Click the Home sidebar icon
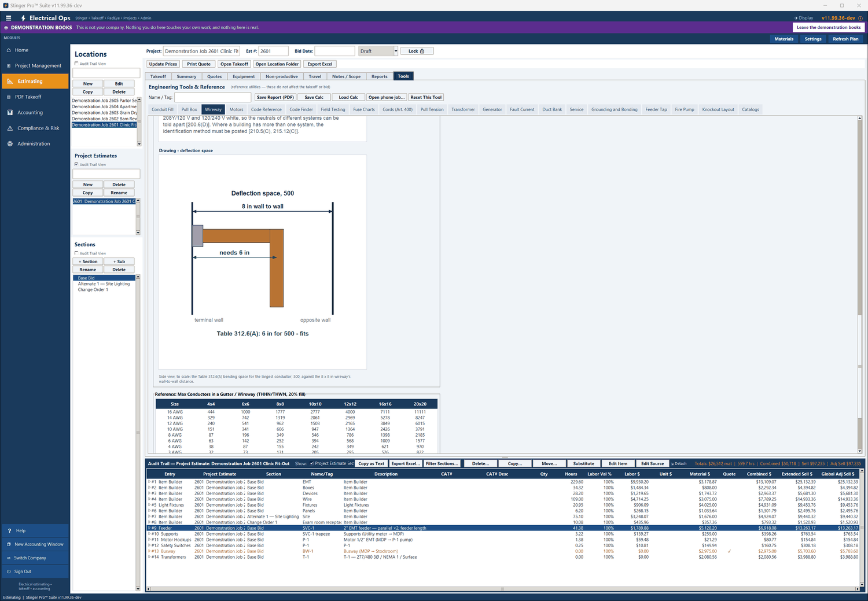The width and height of the screenshot is (868, 601). click(x=9, y=50)
